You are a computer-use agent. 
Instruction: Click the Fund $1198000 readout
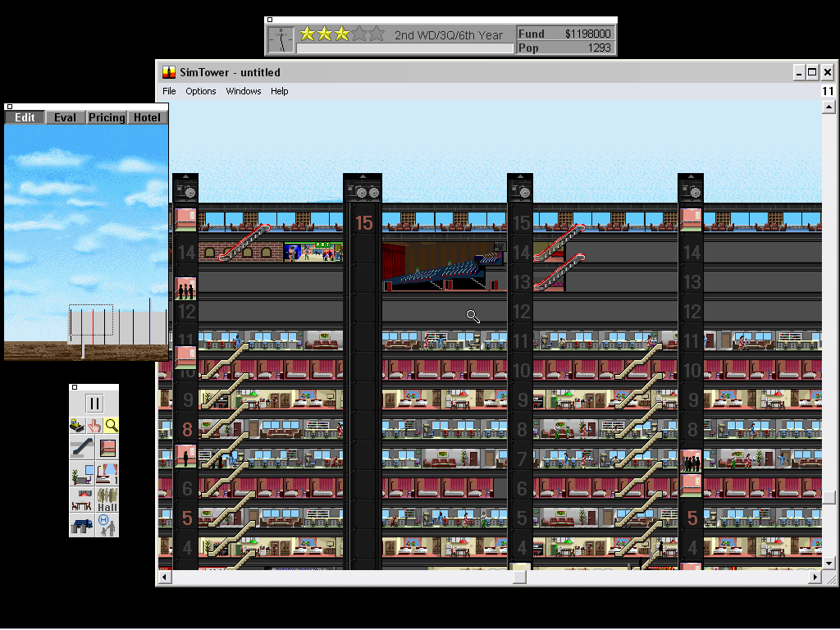[x=564, y=33]
